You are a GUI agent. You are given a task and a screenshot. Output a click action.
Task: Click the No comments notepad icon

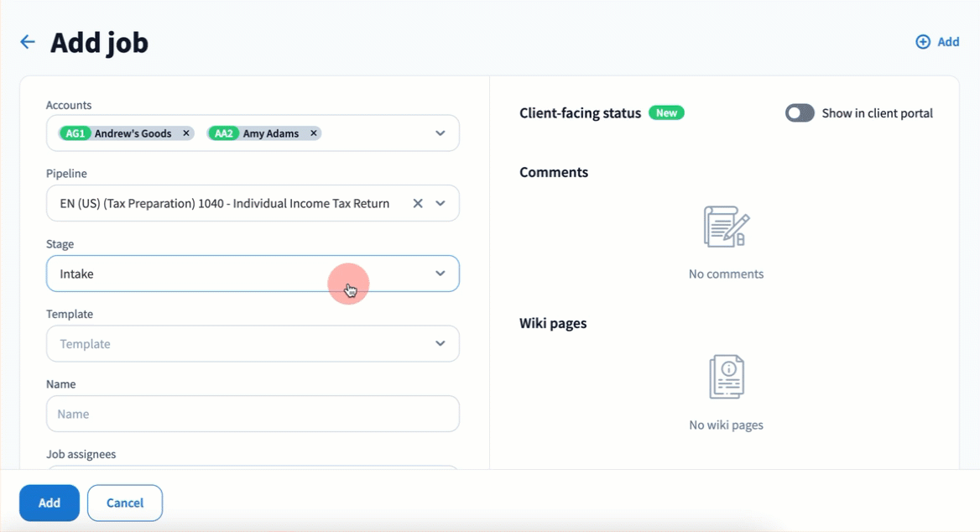pos(726,227)
